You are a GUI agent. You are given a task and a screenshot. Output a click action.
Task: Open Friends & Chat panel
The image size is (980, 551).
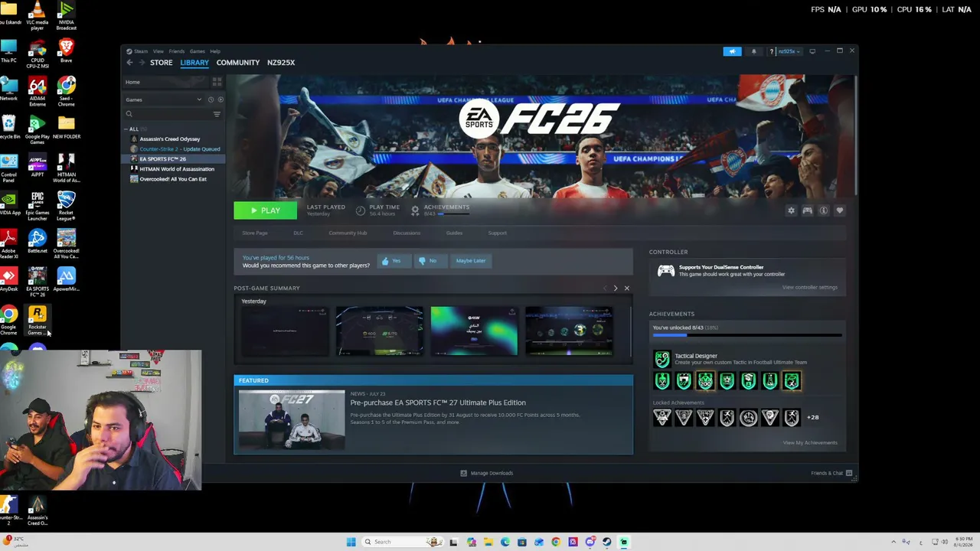[x=831, y=473]
